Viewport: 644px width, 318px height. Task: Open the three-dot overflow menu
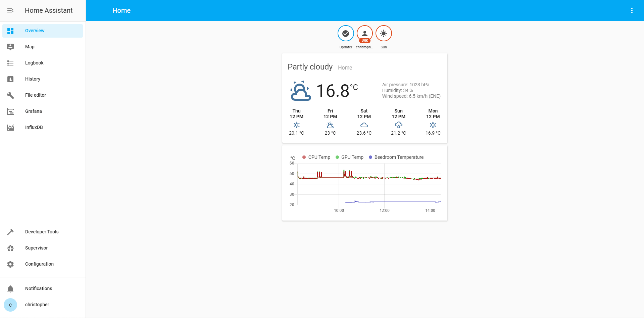tap(632, 10)
